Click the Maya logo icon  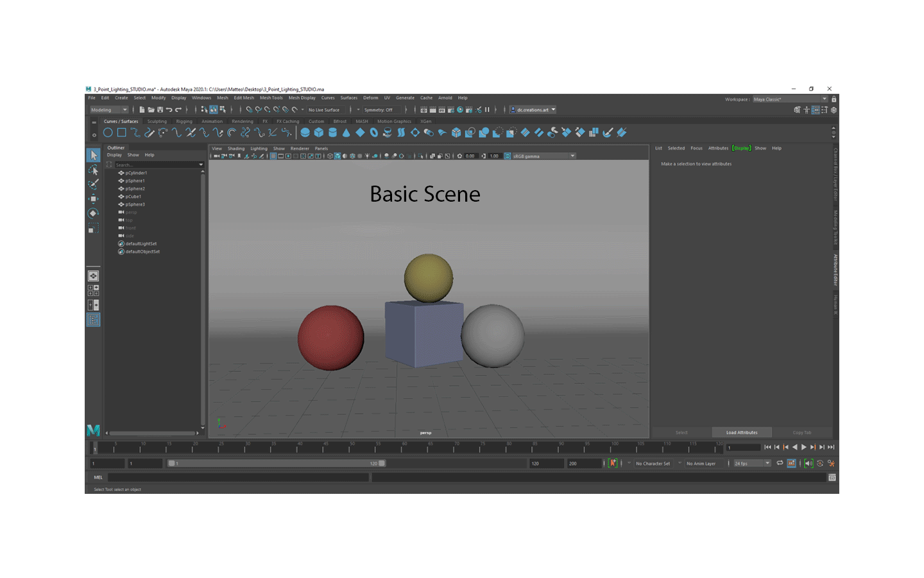tap(93, 430)
